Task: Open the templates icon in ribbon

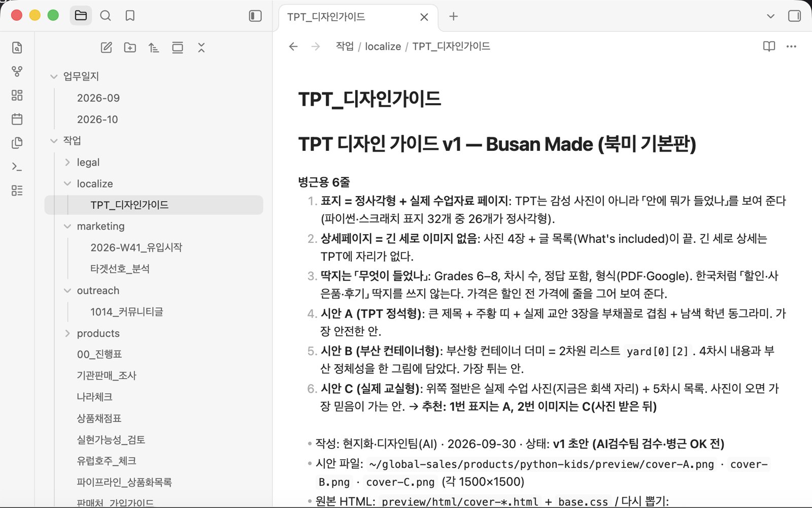Action: [x=17, y=143]
